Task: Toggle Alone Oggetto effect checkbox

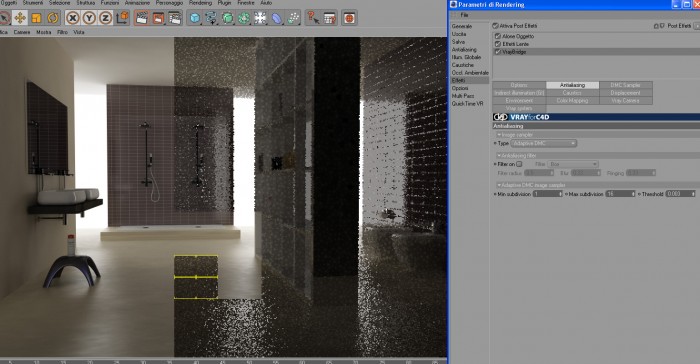Action: [498, 36]
